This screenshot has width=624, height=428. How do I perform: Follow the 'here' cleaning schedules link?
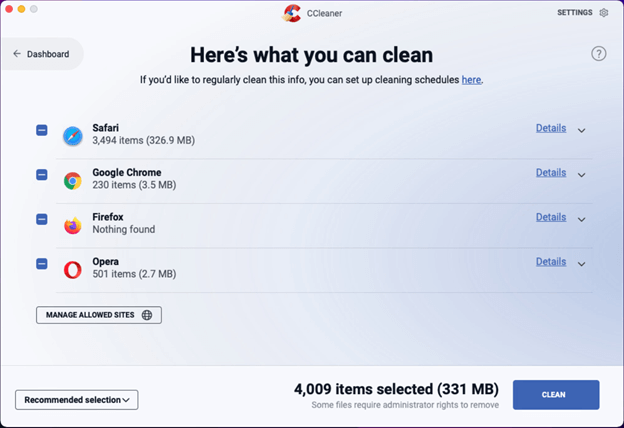[471, 80]
